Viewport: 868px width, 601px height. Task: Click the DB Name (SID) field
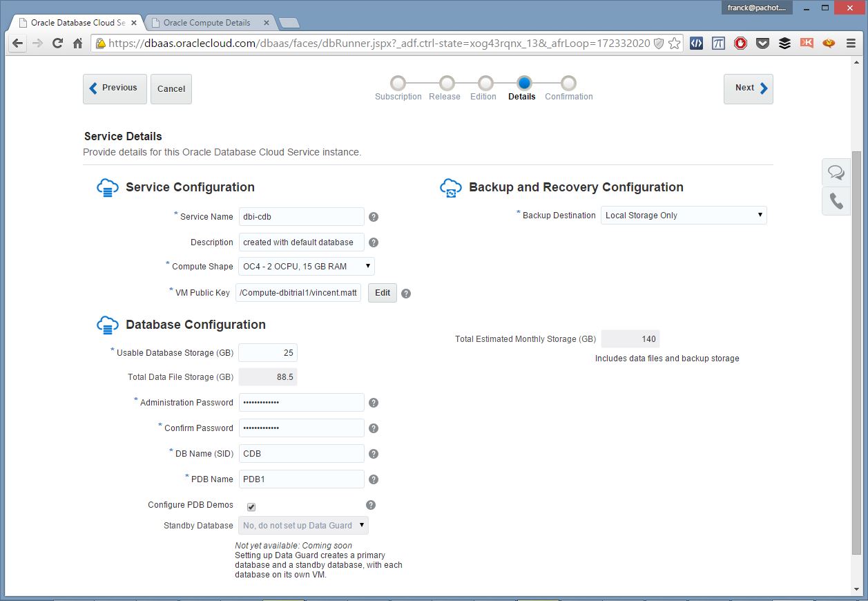coord(302,454)
